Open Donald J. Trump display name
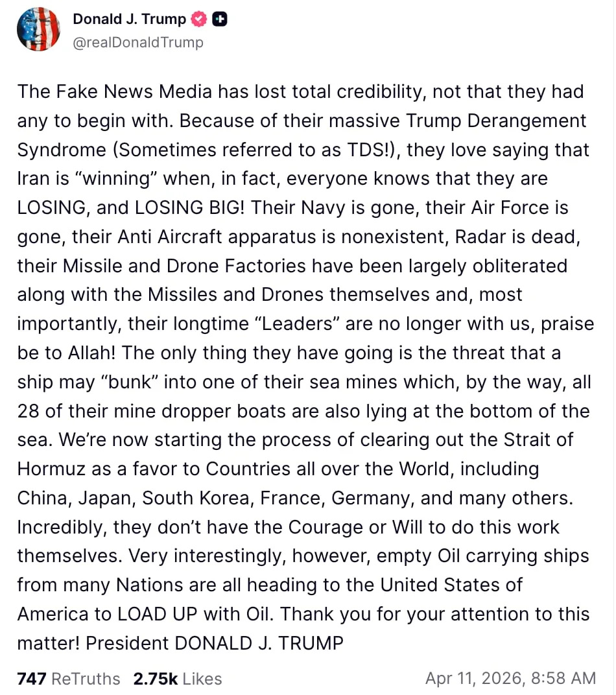Image resolution: width=616 pixels, height=695 pixels. (129, 19)
